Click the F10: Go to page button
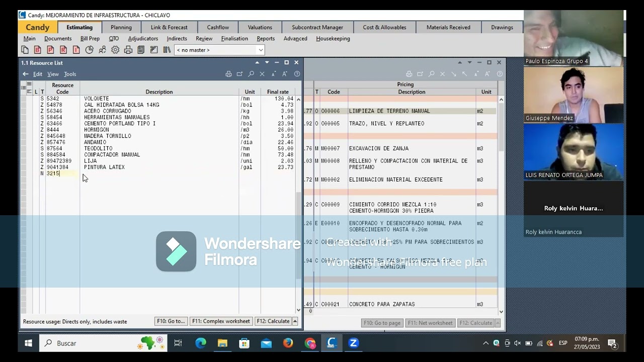Screen dimensions: 644x362 [x=382, y=323]
